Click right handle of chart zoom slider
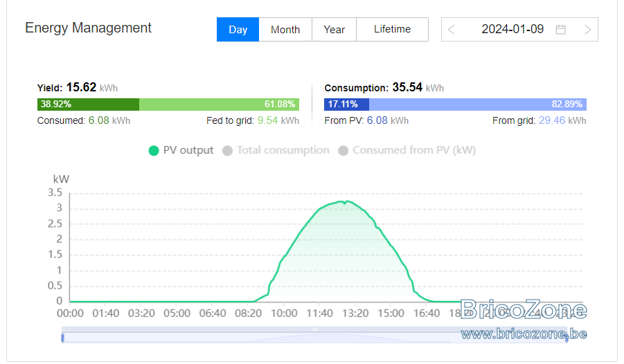The image size is (624, 364). (567, 338)
